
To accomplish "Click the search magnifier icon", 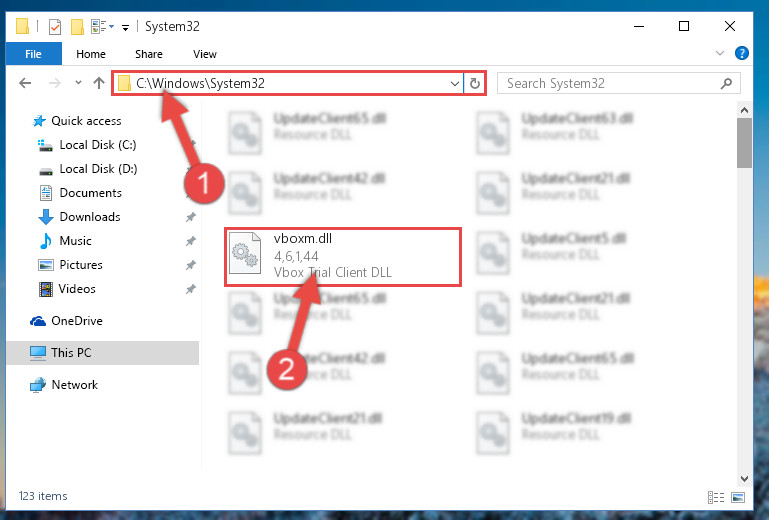I will click(726, 83).
